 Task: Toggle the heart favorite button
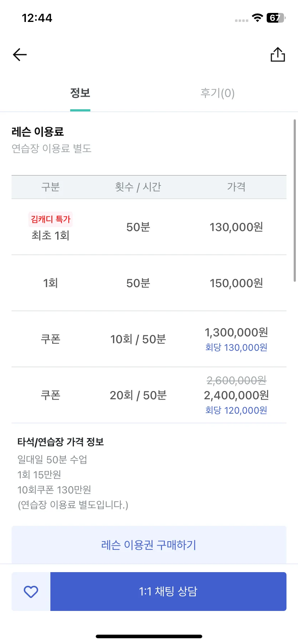pos(31,592)
